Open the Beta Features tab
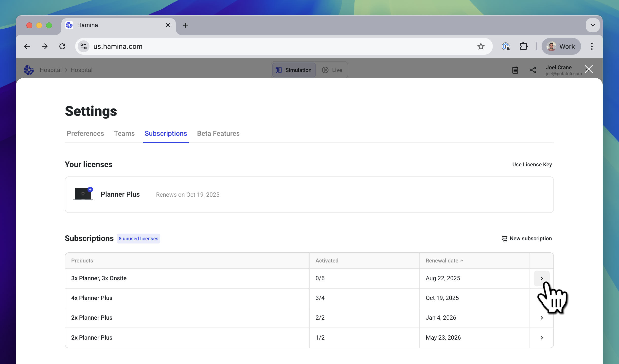The width and height of the screenshot is (619, 364). click(218, 133)
